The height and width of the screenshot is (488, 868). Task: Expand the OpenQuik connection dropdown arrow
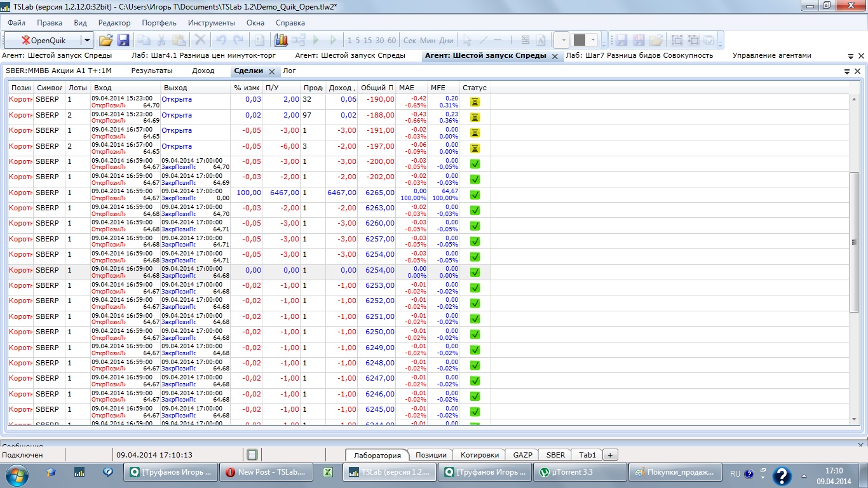coord(87,40)
